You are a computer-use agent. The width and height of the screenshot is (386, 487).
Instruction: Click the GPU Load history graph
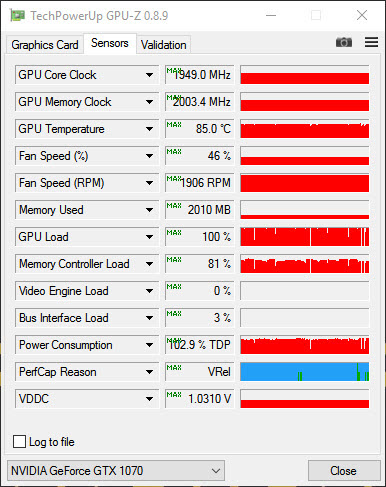(x=305, y=237)
